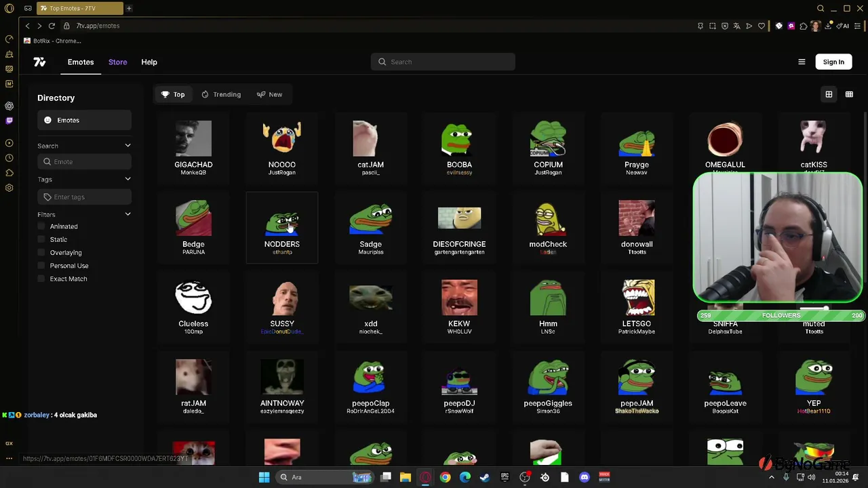This screenshot has width=868, height=488.
Task: Click the heart bookmark icon in the address bar
Action: (762, 26)
